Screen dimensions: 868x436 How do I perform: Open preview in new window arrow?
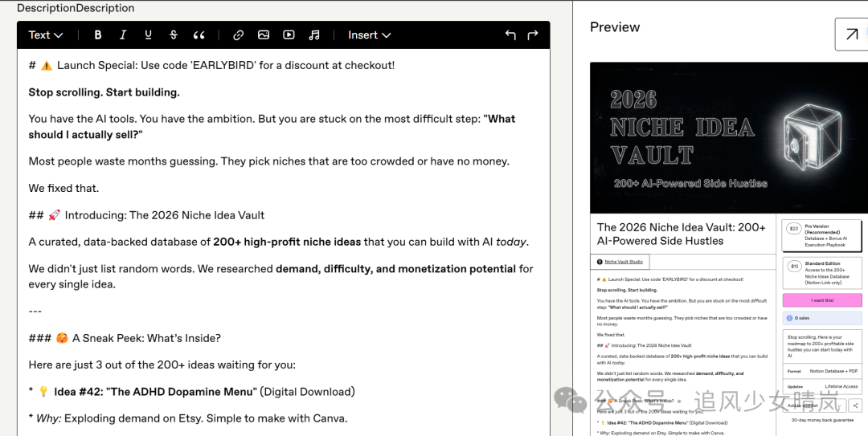851,35
